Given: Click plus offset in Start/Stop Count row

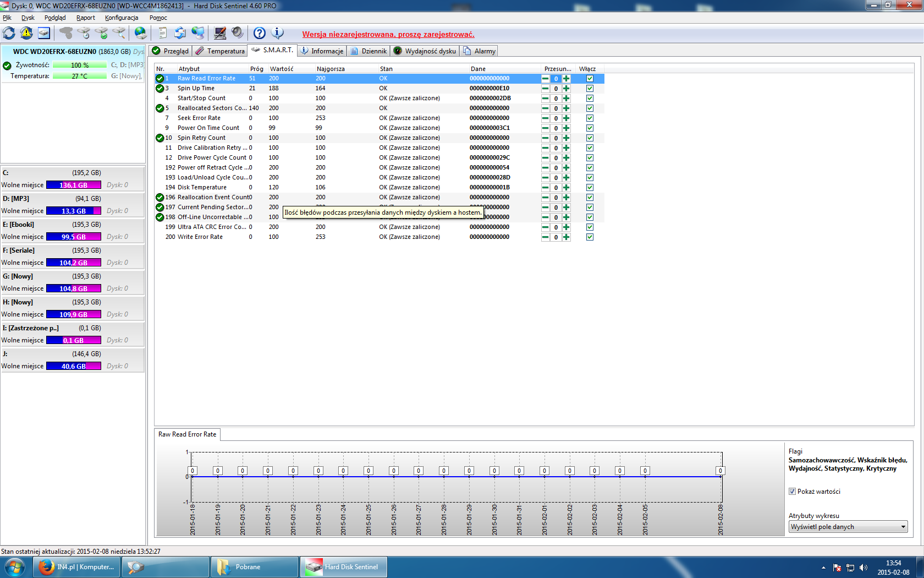Looking at the screenshot, I should coord(566,99).
